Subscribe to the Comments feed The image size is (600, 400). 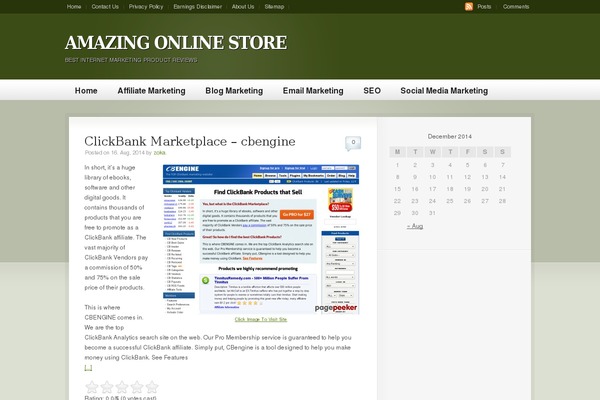click(516, 7)
